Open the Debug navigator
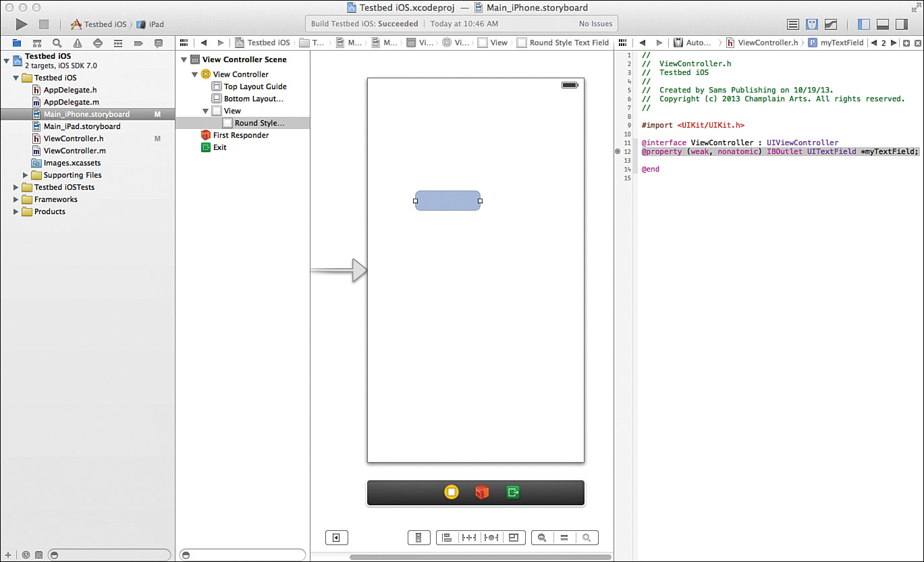924x562 pixels. [x=118, y=43]
